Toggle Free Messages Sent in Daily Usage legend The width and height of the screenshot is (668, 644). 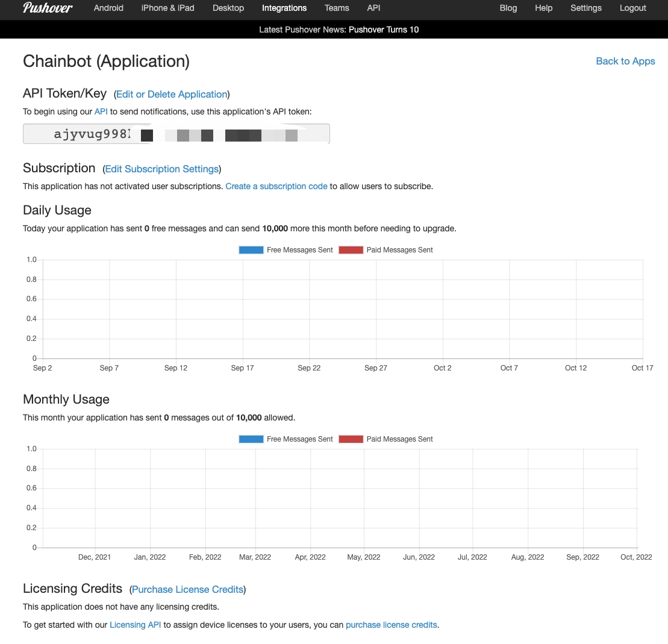click(x=286, y=250)
